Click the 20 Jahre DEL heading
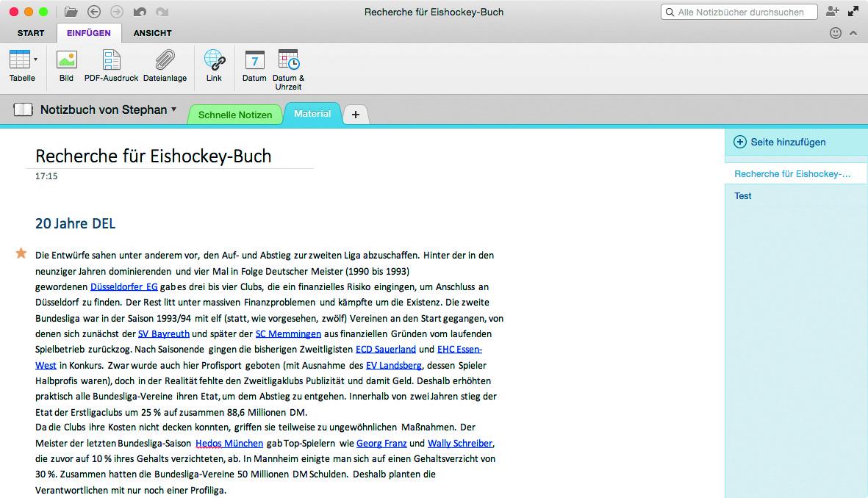The height and width of the screenshot is (498, 868). [75, 223]
